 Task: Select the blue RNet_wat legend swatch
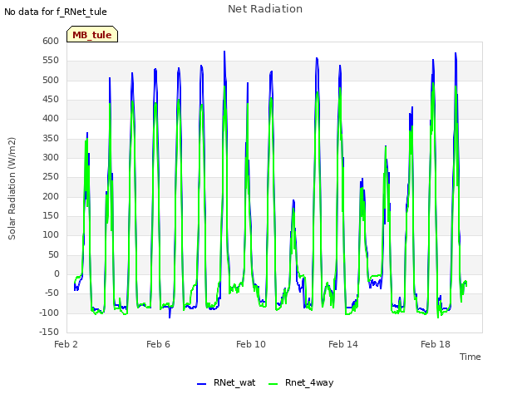[x=201, y=384]
